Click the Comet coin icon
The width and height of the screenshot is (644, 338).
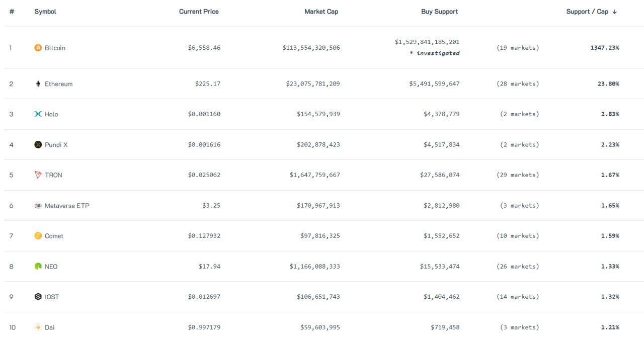38,236
